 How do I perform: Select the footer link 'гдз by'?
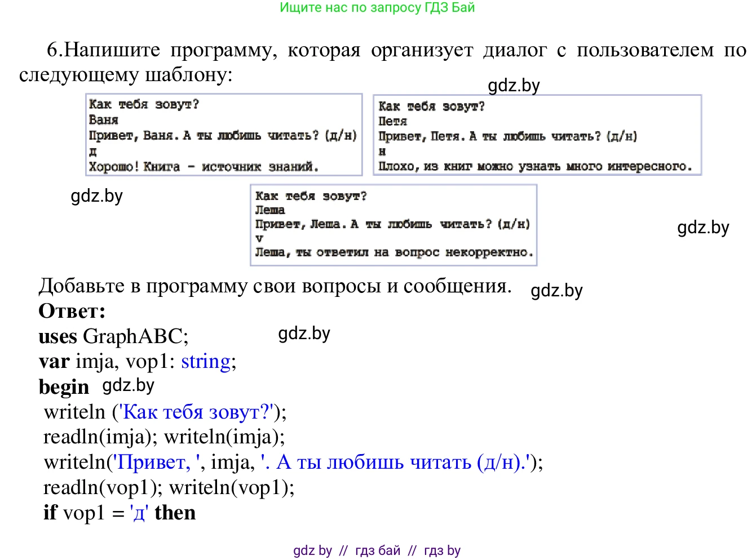click(x=441, y=550)
